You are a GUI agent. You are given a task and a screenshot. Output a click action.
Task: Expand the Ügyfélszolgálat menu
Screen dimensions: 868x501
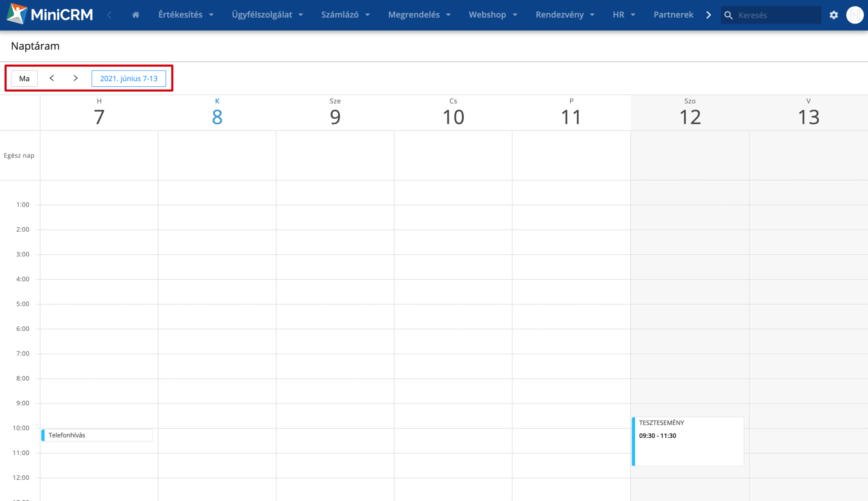click(267, 14)
